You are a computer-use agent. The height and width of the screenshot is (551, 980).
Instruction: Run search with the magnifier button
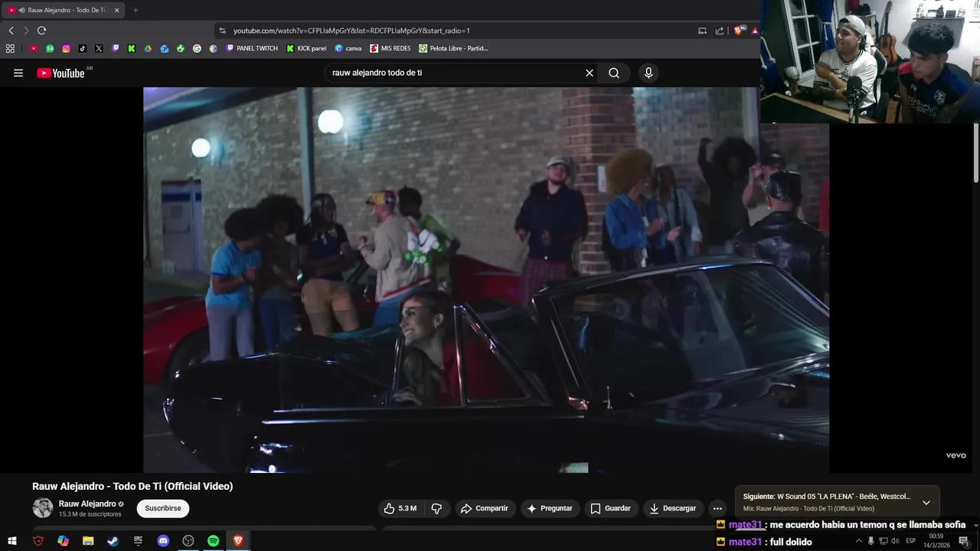(614, 73)
